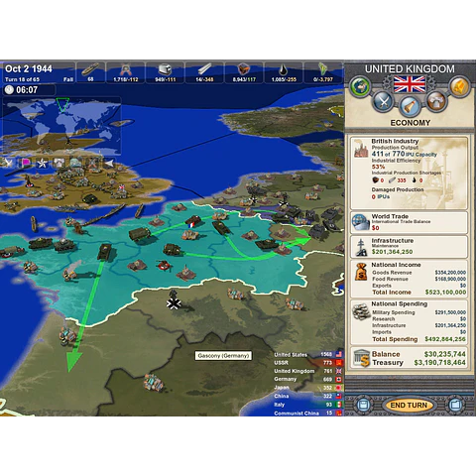Open the crossed swords military panel
476x476 pixels.
pyautogui.click(x=384, y=101)
